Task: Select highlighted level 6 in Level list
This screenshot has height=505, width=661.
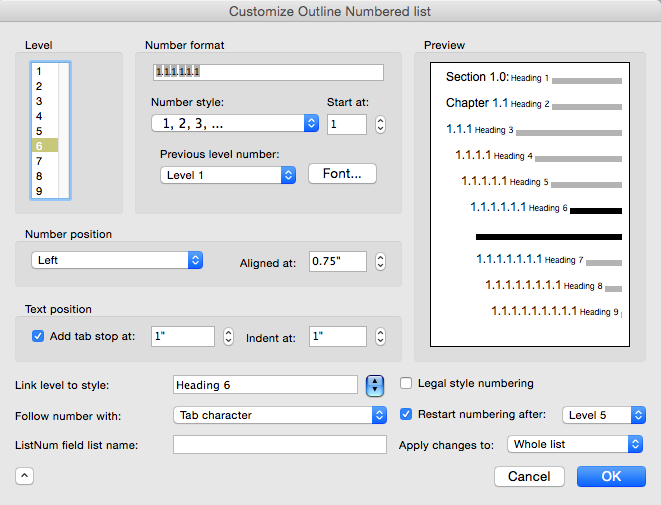Action: tap(45, 146)
